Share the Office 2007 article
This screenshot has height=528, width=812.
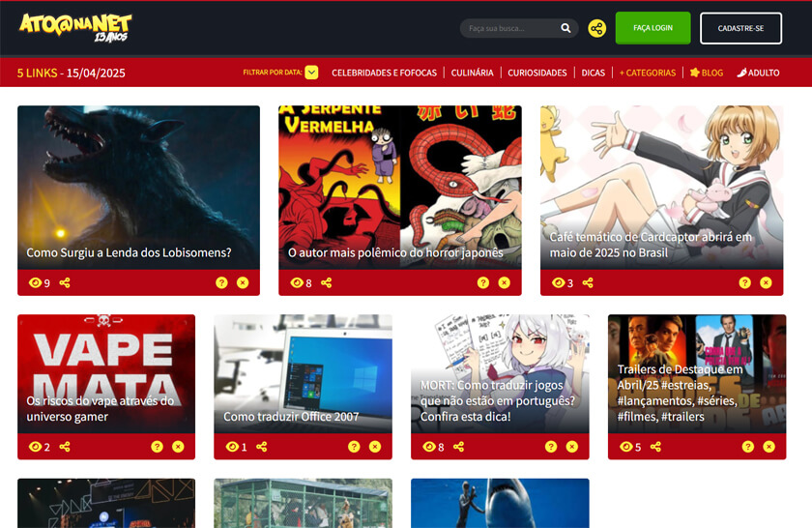(x=262, y=447)
